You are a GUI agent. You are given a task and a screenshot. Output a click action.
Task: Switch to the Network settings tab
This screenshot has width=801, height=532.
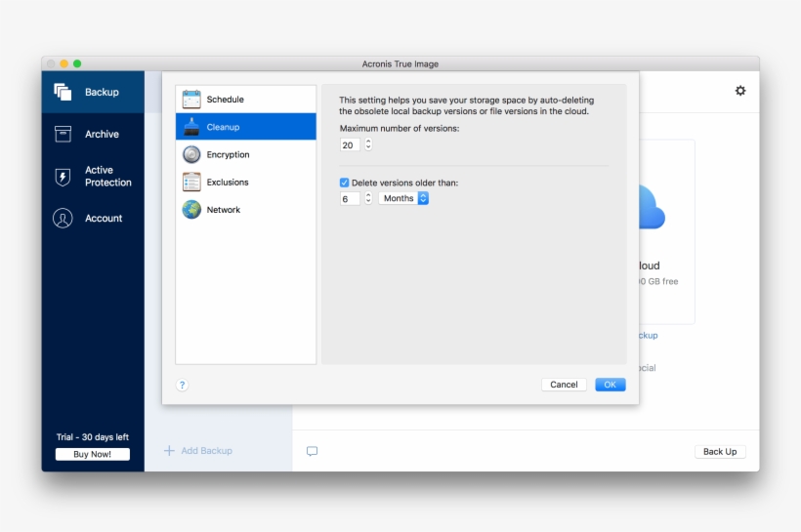click(246, 209)
